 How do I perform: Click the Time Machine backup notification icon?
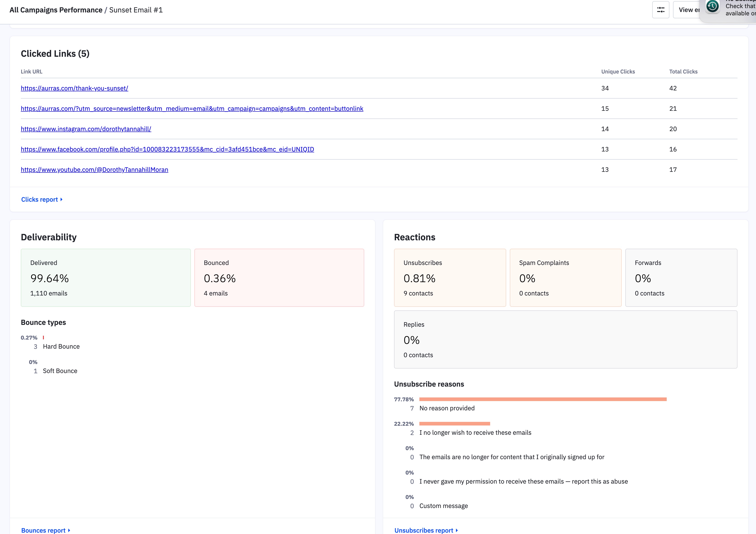tap(713, 7)
